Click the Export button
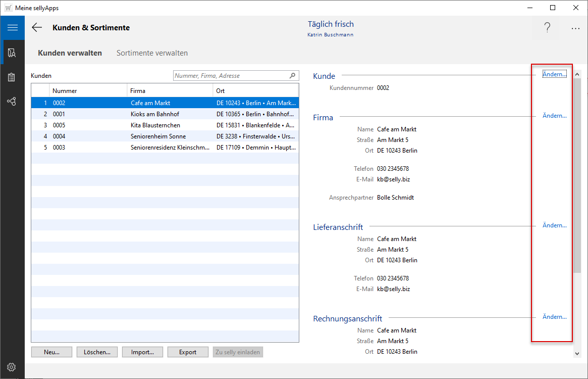The width and height of the screenshot is (588, 379). 188,352
